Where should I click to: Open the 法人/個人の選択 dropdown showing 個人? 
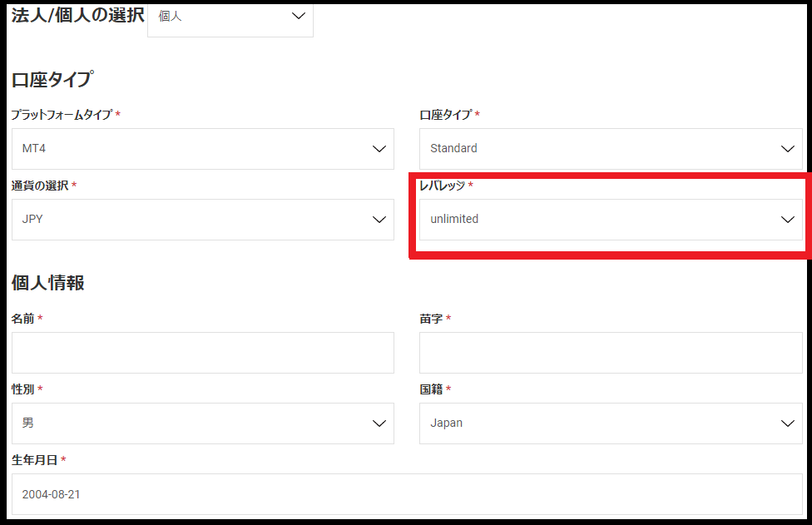230,17
